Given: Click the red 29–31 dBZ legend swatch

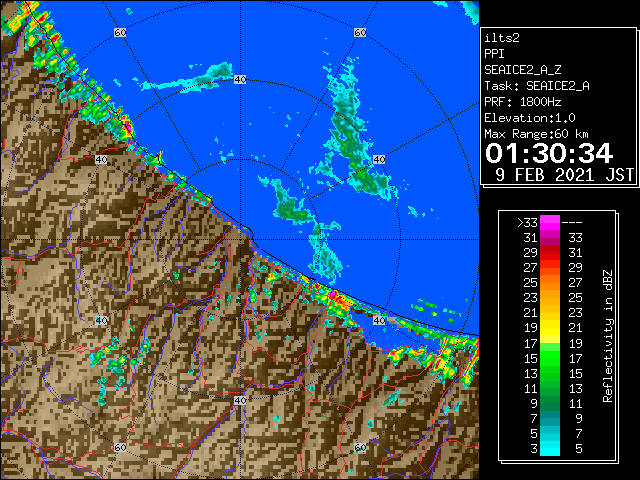Looking at the screenshot, I should (x=550, y=253).
